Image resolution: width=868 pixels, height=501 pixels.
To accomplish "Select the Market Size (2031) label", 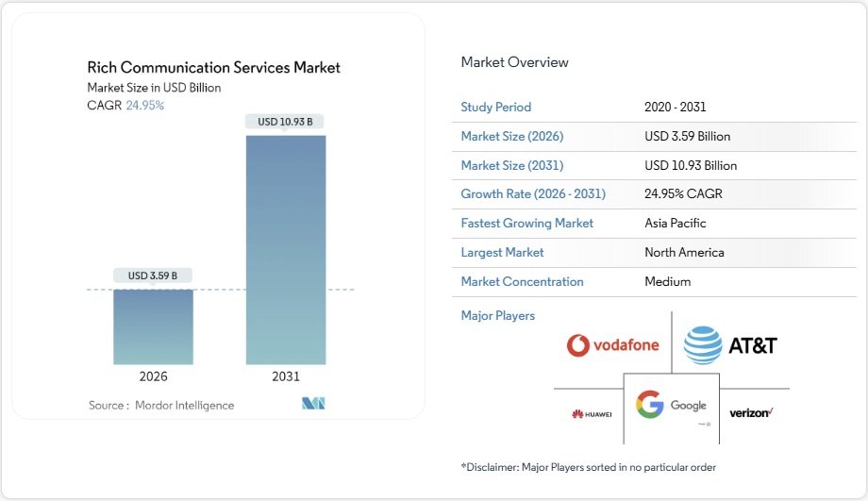I will tap(511, 166).
